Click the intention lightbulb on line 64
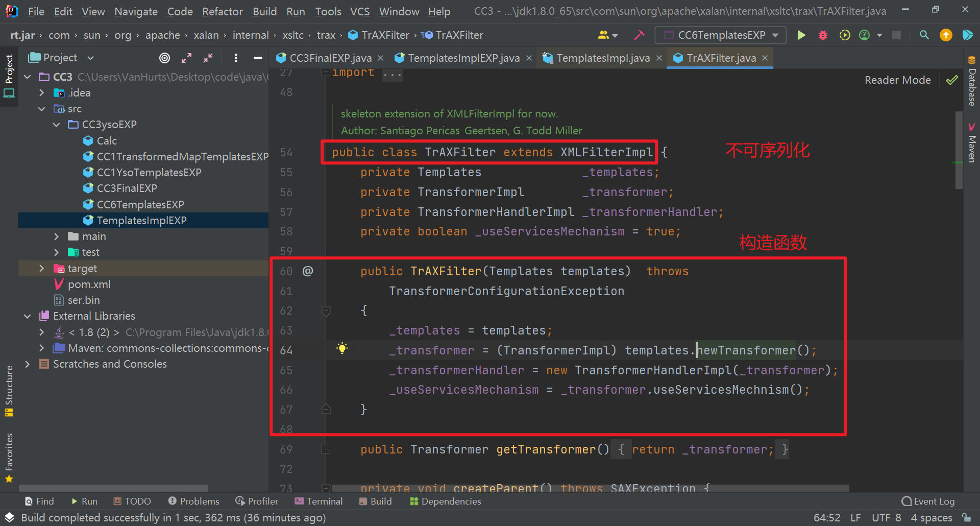This screenshot has width=980, height=526. point(342,349)
